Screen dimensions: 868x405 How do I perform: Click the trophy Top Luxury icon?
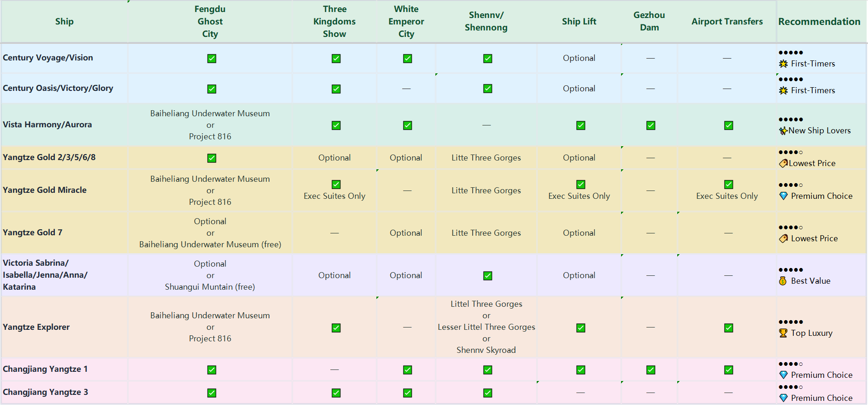click(783, 333)
